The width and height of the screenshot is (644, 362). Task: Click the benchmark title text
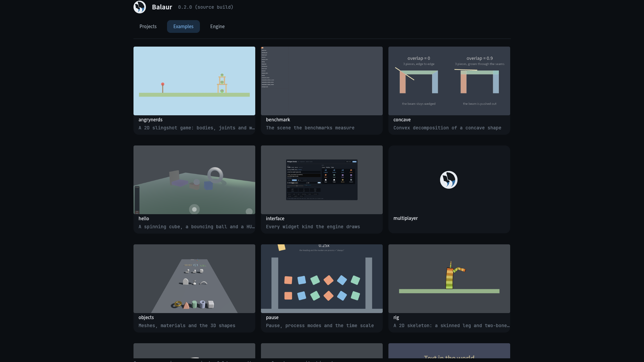tap(278, 120)
